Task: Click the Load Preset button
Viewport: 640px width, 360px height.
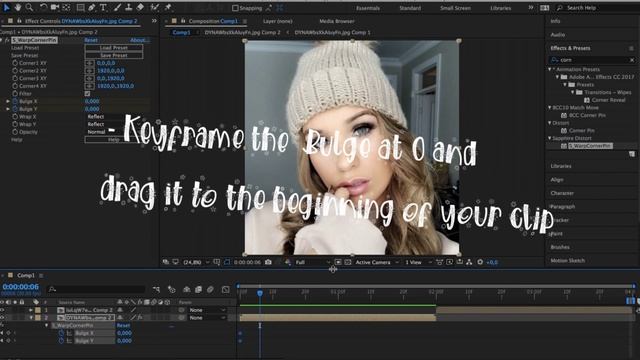Action: pos(114,48)
